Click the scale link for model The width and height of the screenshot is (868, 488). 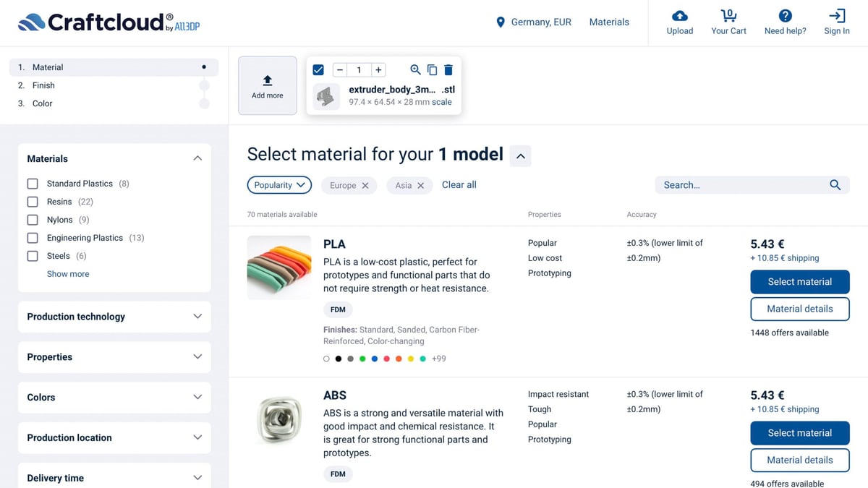point(442,102)
